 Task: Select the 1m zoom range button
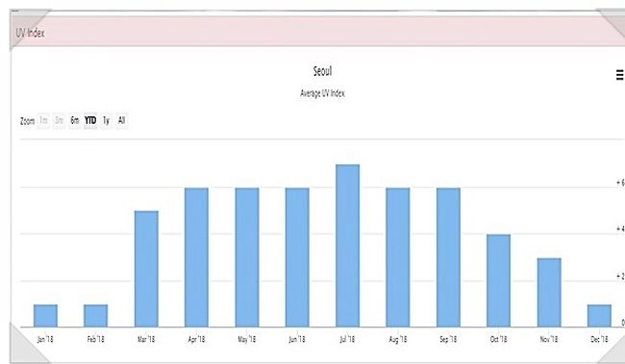click(x=43, y=120)
